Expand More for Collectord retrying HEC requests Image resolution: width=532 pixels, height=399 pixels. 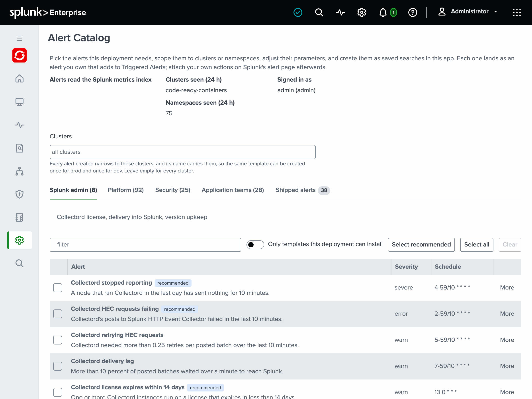point(507,340)
